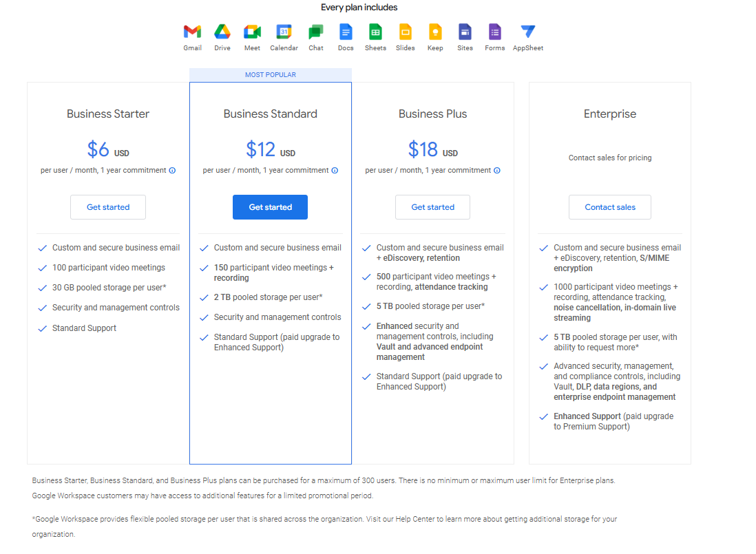Select the Business Starter heading
This screenshot has height=554, width=756.
(x=108, y=114)
